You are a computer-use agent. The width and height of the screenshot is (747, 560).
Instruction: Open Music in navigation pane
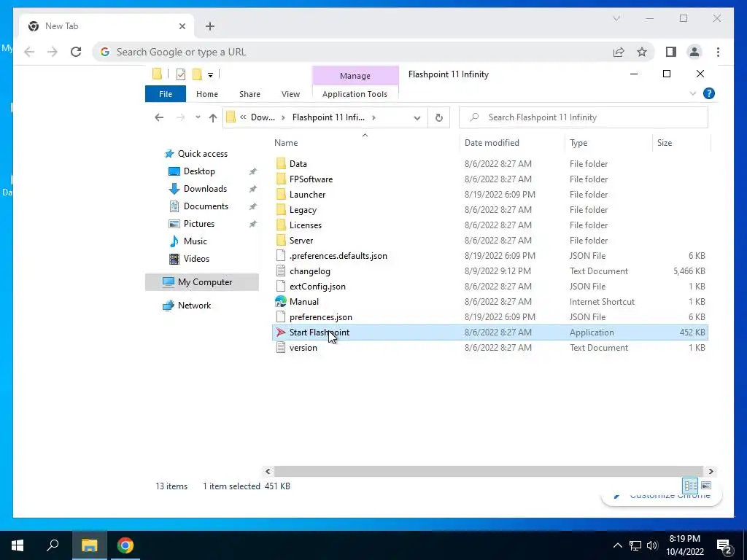[x=196, y=241]
